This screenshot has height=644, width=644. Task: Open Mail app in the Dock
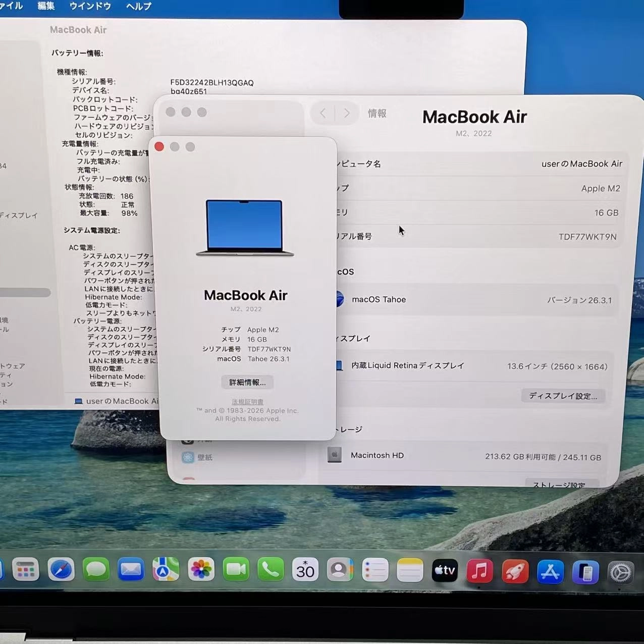click(x=131, y=570)
